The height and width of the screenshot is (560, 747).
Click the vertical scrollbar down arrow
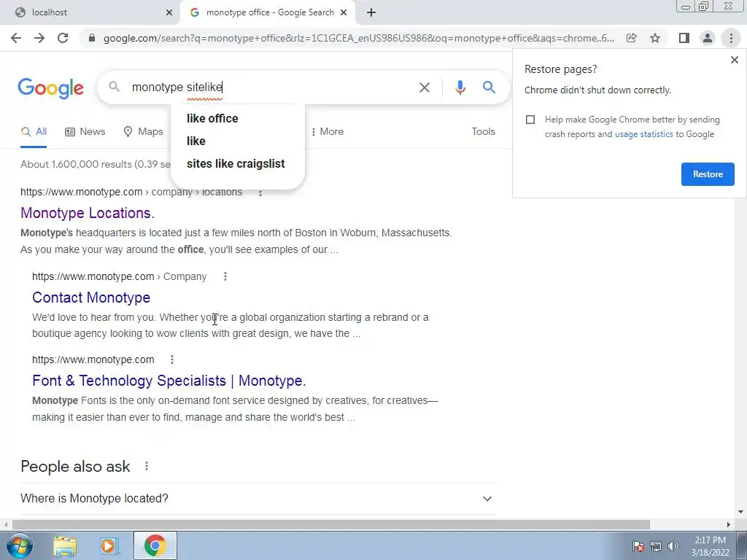click(740, 512)
